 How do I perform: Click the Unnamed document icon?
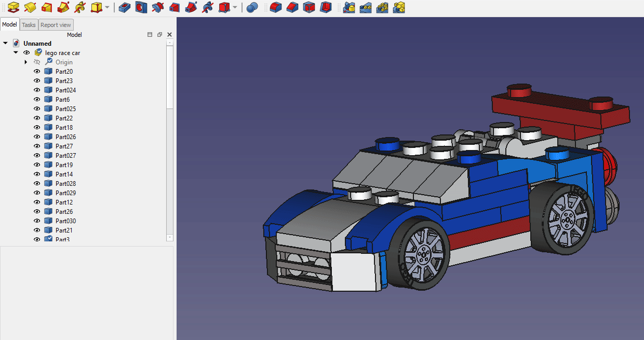[x=16, y=44]
